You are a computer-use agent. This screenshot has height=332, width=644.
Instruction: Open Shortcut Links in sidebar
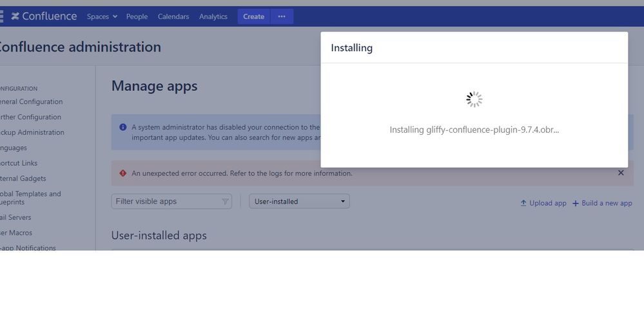[x=19, y=163]
